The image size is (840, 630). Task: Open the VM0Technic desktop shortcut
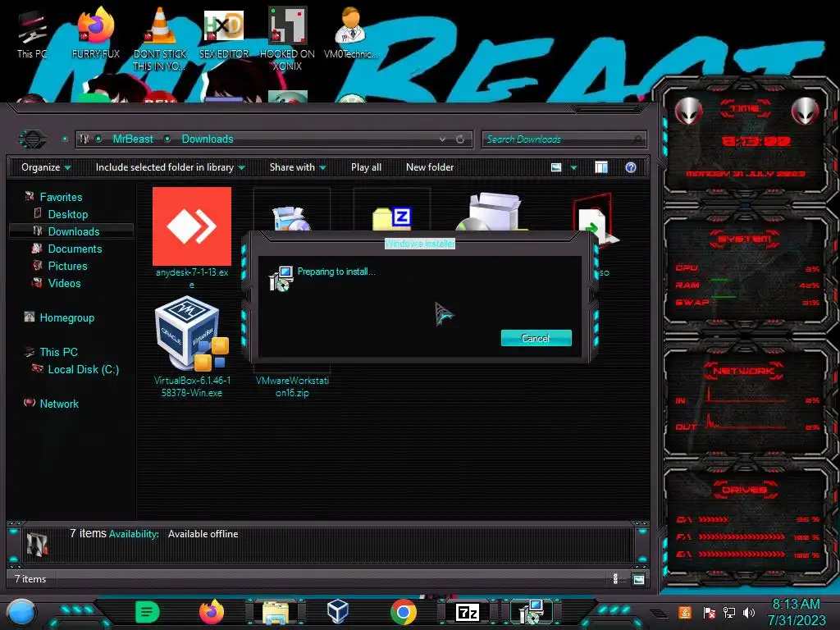[x=350, y=33]
